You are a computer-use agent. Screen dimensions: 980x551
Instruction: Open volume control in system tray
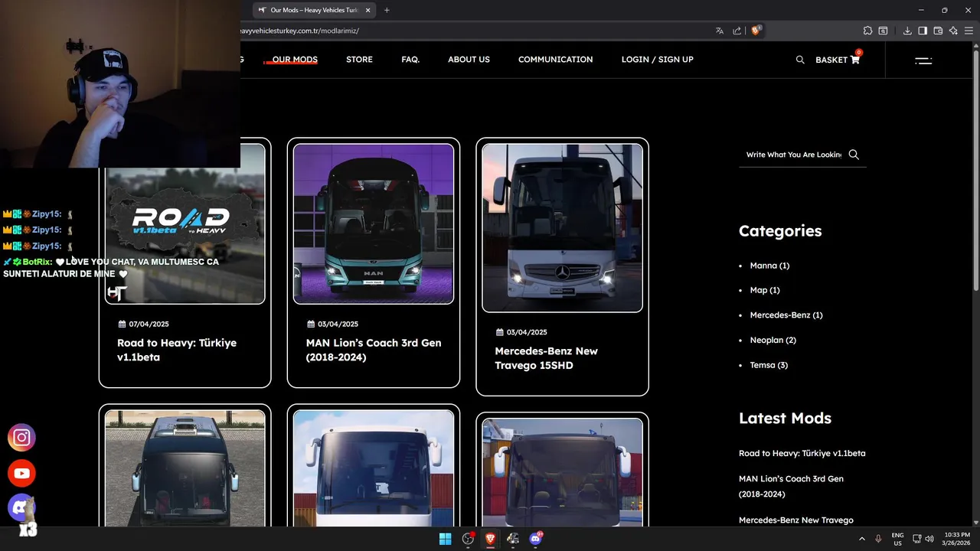[929, 539]
